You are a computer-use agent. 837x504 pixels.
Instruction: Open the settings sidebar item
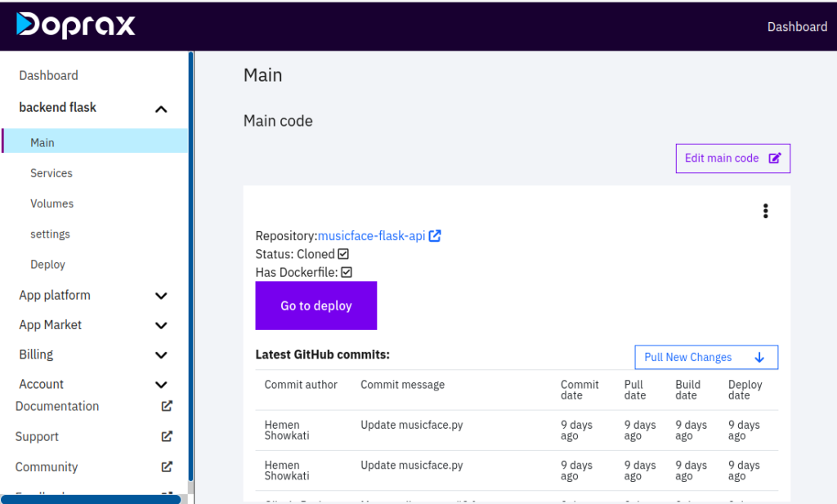50,234
